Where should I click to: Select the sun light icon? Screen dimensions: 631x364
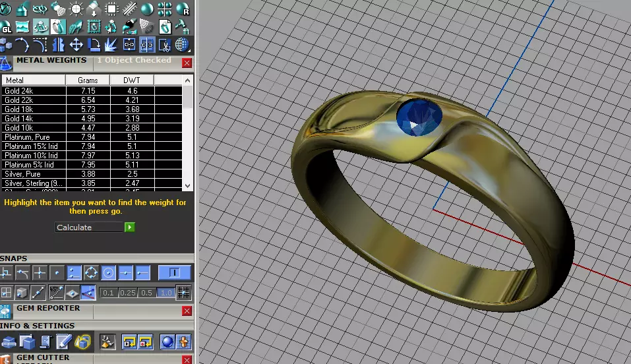tap(76, 9)
